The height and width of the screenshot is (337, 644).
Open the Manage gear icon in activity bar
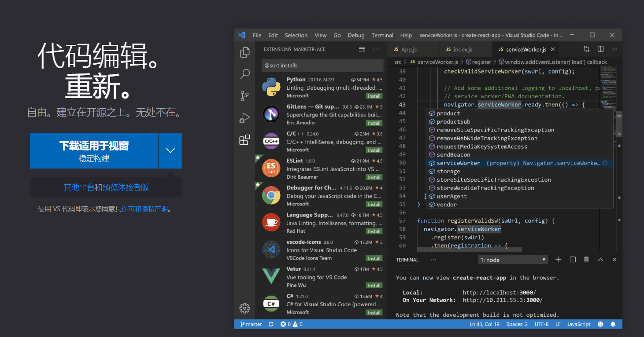pos(244,308)
